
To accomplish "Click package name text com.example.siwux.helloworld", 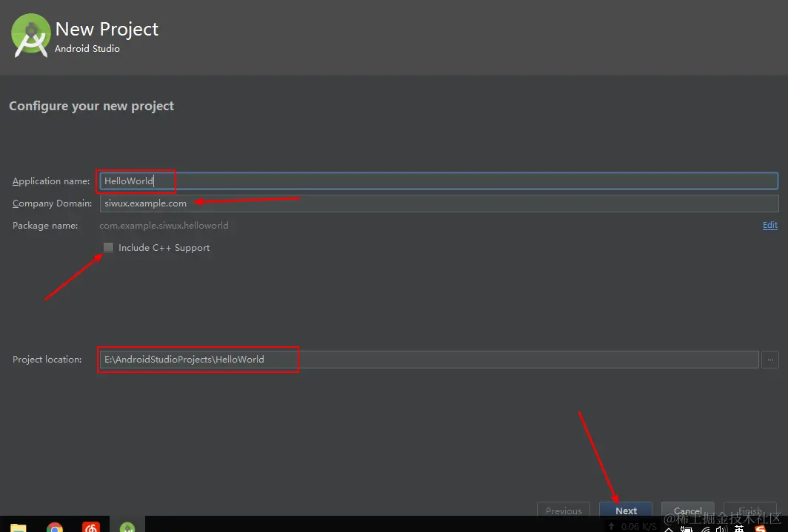I will click(164, 226).
